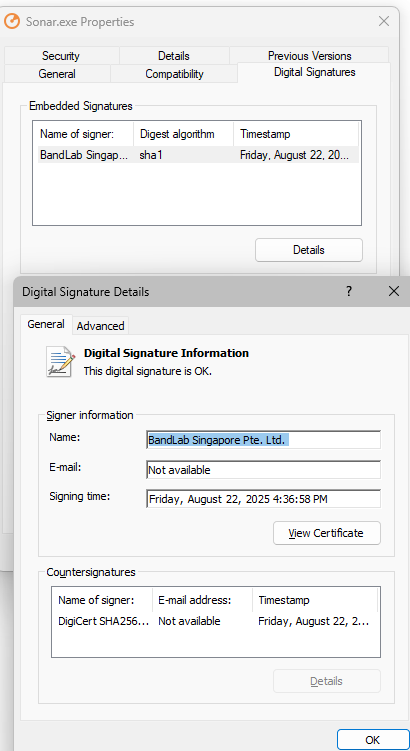This screenshot has width=410, height=751.
Task: Select the BandLab Singap... signature row
Action: tap(198, 155)
